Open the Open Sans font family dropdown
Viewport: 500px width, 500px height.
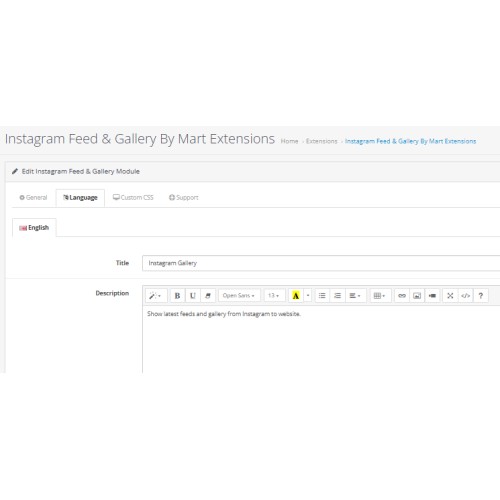239,296
